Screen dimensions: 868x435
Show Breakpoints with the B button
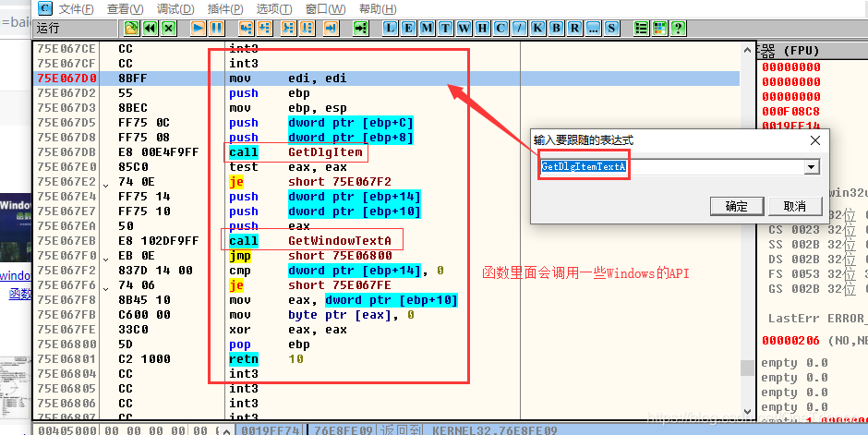click(x=556, y=29)
